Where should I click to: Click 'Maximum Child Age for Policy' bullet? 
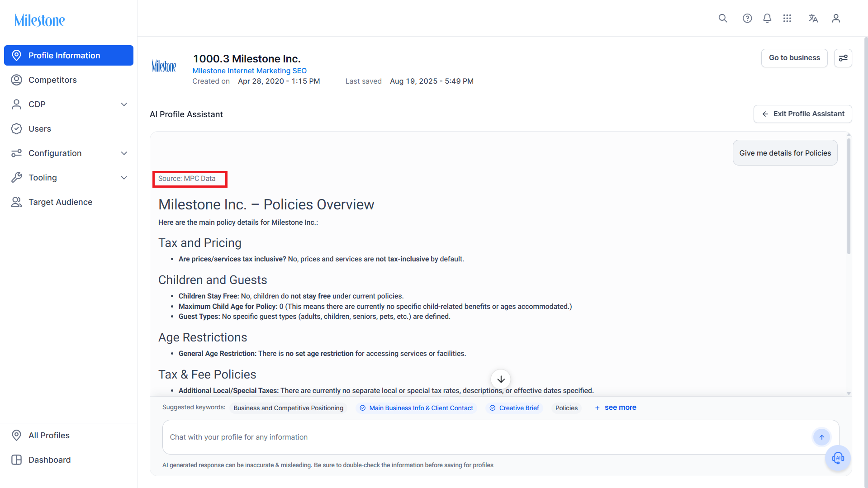(x=375, y=307)
